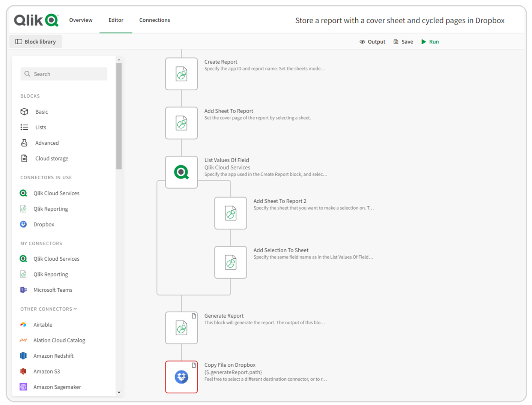
Task: Select the Microsoft Teams connector
Action: (46, 290)
